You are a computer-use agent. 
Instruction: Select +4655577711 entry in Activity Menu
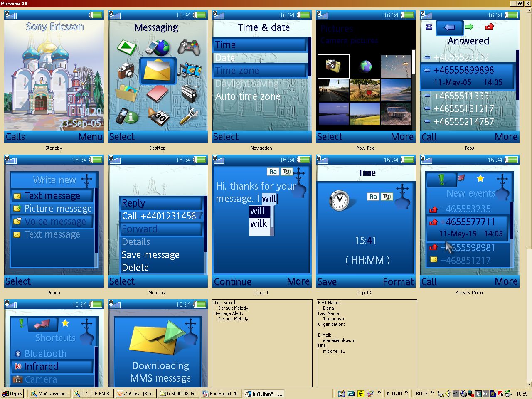point(468,228)
